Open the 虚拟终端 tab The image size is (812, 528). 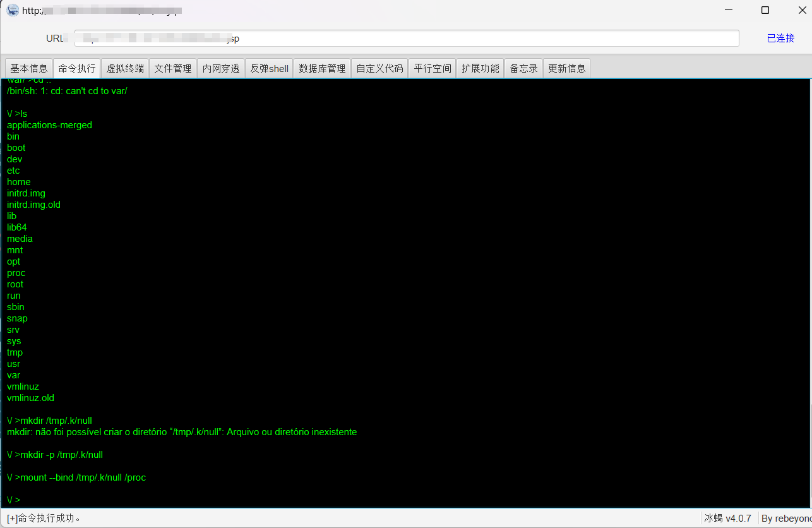tap(125, 68)
